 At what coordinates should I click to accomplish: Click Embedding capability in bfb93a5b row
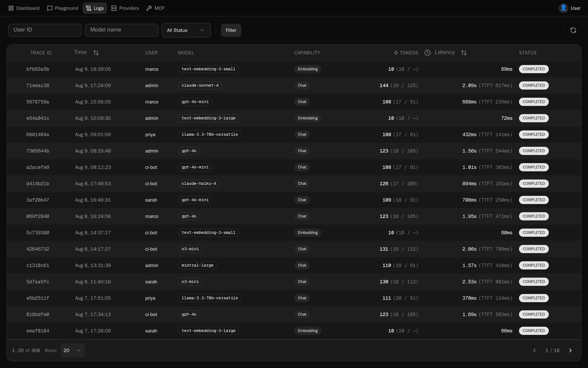tap(308, 69)
